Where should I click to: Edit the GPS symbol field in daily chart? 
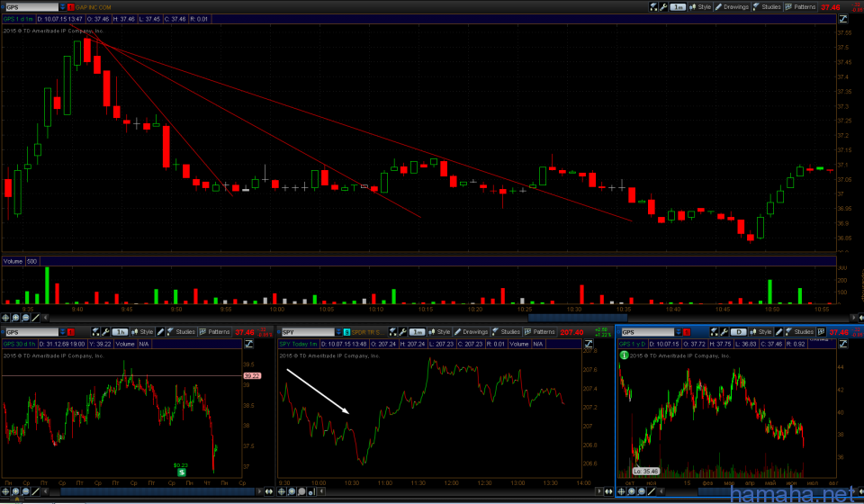648,332
